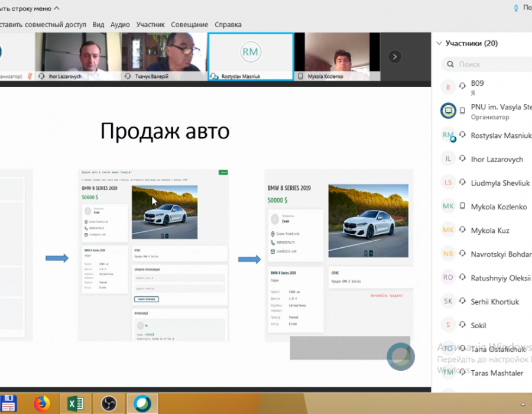The image size is (532, 414).
Task: Open the Справка menu
Action: click(228, 25)
